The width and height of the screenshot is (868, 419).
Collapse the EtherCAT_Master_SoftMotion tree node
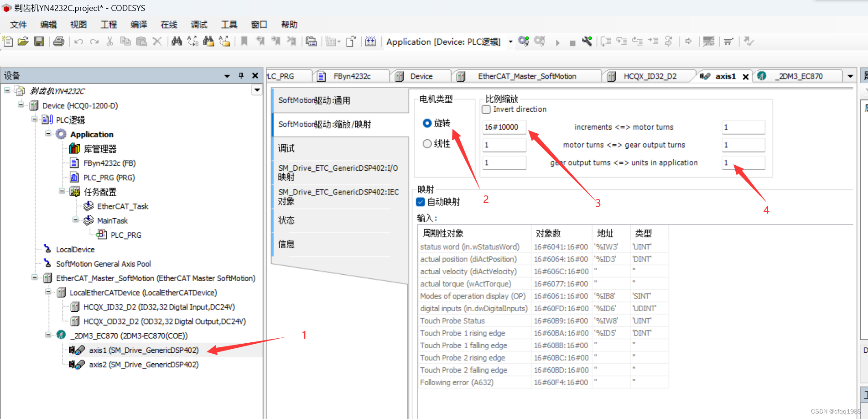(x=34, y=278)
